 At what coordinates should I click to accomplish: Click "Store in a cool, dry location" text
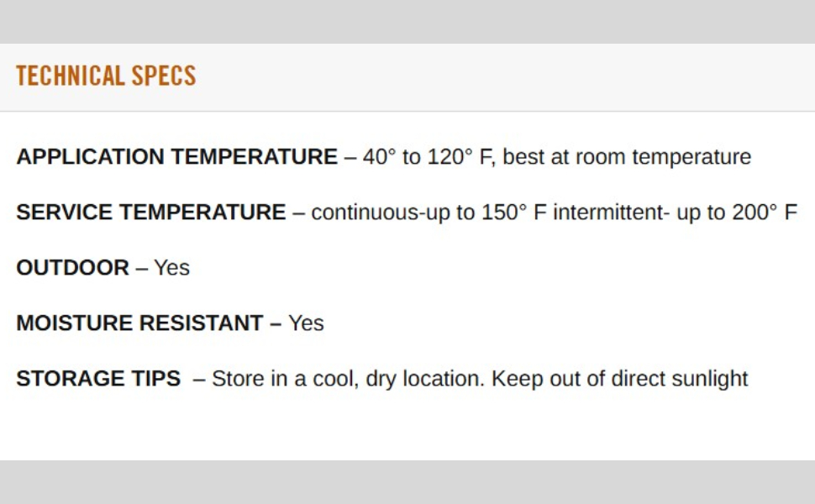[x=347, y=379]
